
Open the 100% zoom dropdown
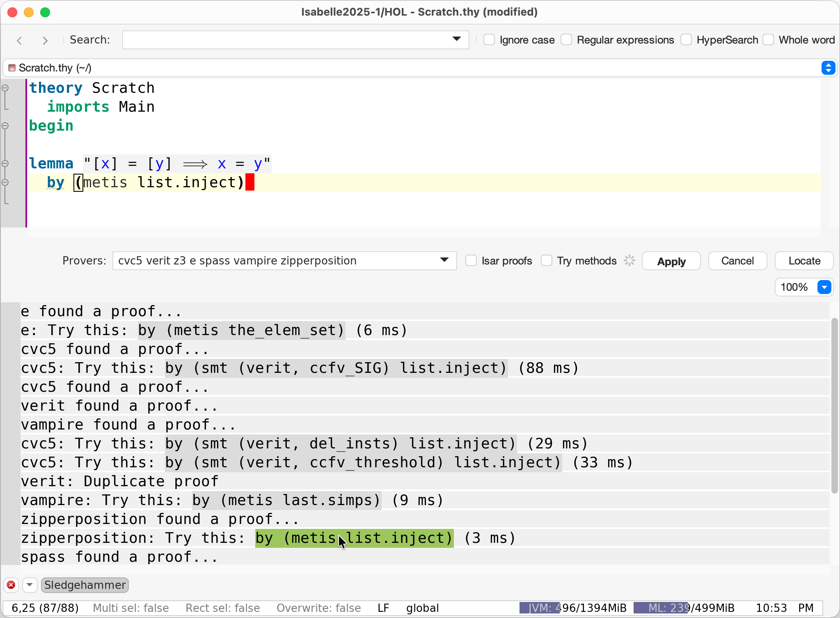coord(824,287)
